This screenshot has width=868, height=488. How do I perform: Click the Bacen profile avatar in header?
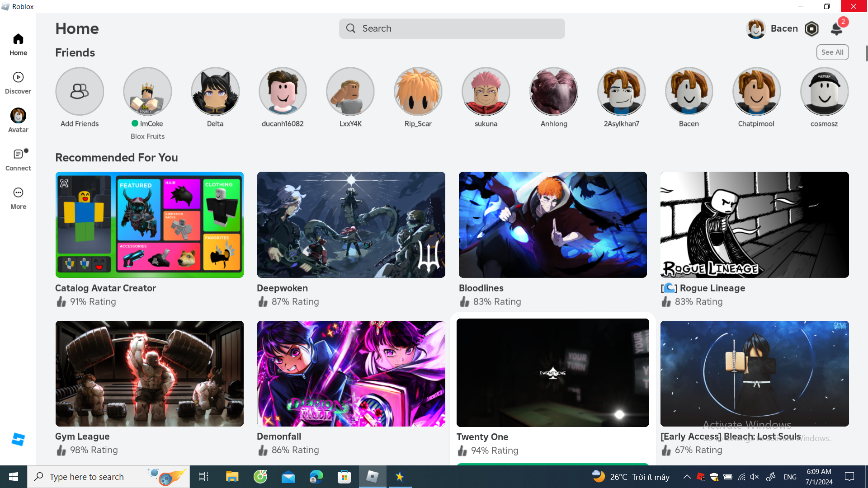point(756,28)
